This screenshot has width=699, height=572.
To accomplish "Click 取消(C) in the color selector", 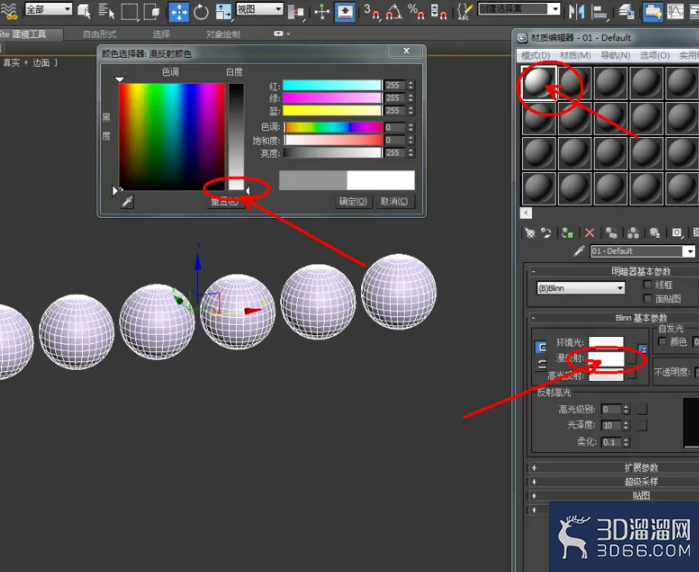I will [394, 202].
